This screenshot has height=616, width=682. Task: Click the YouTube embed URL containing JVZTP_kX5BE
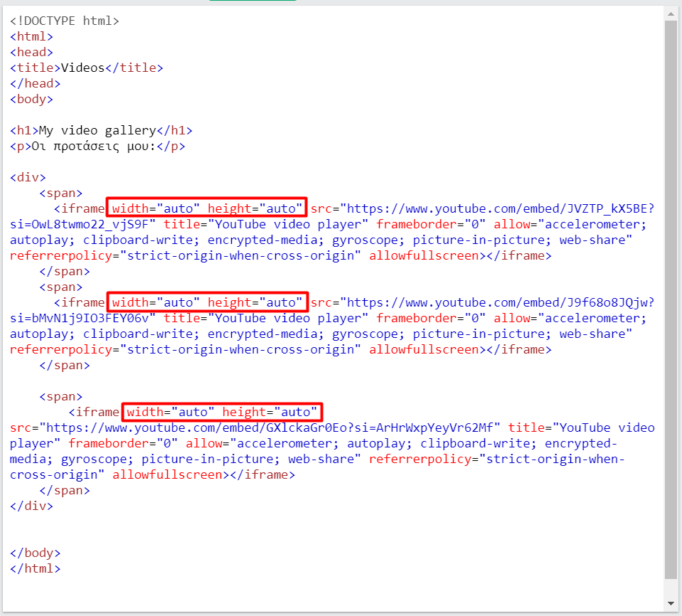498,208
